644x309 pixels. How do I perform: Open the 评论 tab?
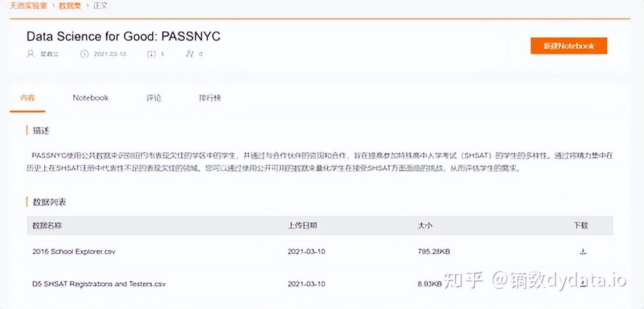153,98
